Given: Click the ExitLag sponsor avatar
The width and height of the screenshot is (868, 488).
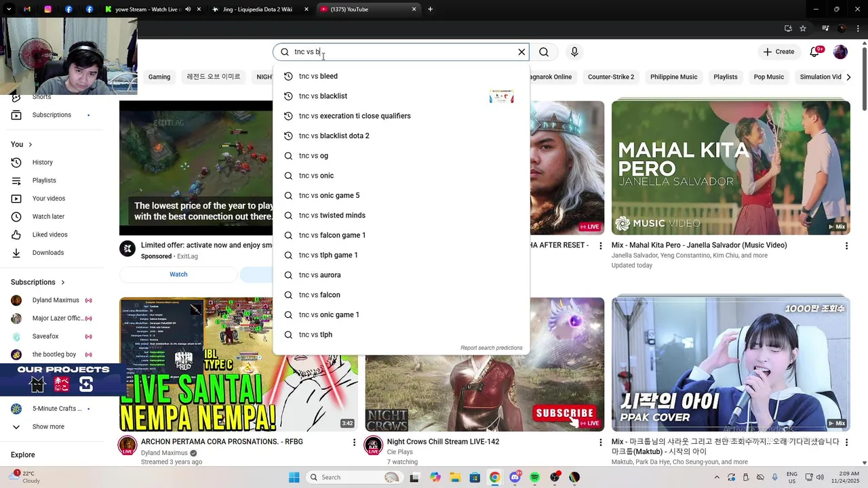Looking at the screenshot, I should click(x=127, y=249).
